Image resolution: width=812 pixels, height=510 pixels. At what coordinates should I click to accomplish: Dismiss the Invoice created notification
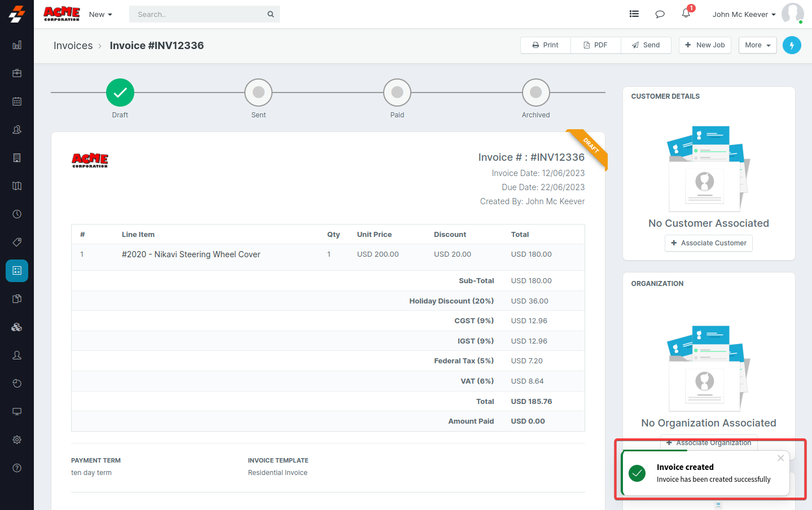click(x=780, y=458)
